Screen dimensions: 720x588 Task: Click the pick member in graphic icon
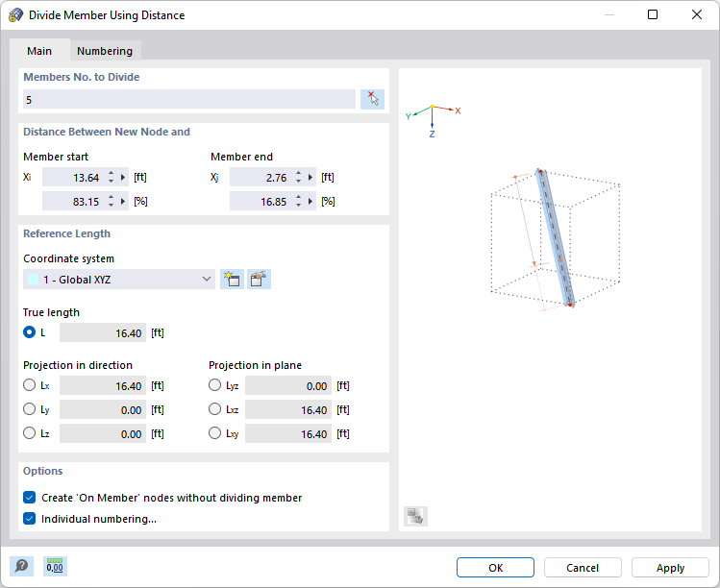tap(372, 99)
